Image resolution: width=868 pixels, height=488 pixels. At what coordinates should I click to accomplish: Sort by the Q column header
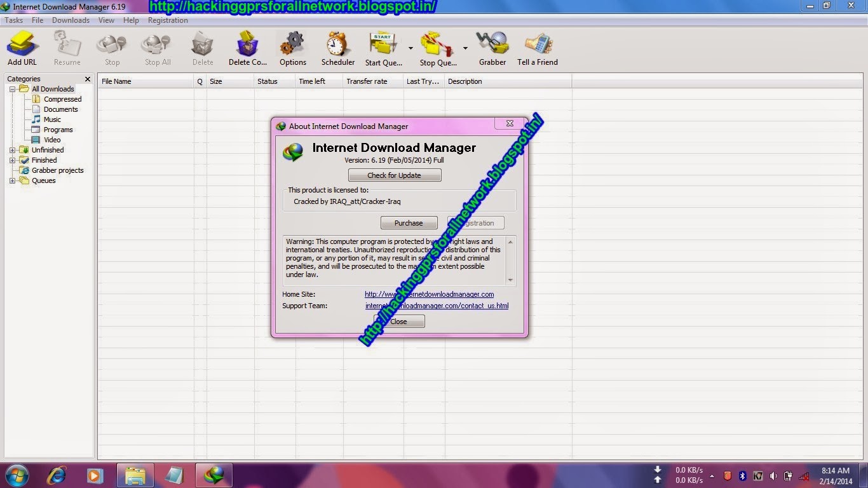tap(200, 81)
